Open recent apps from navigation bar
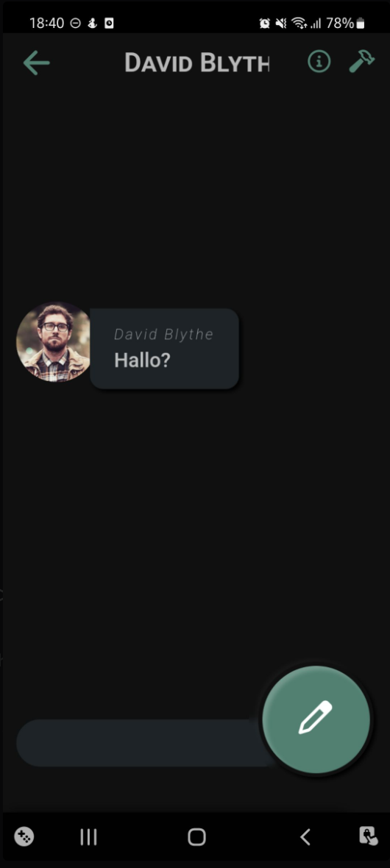This screenshot has width=390, height=868. point(88,836)
